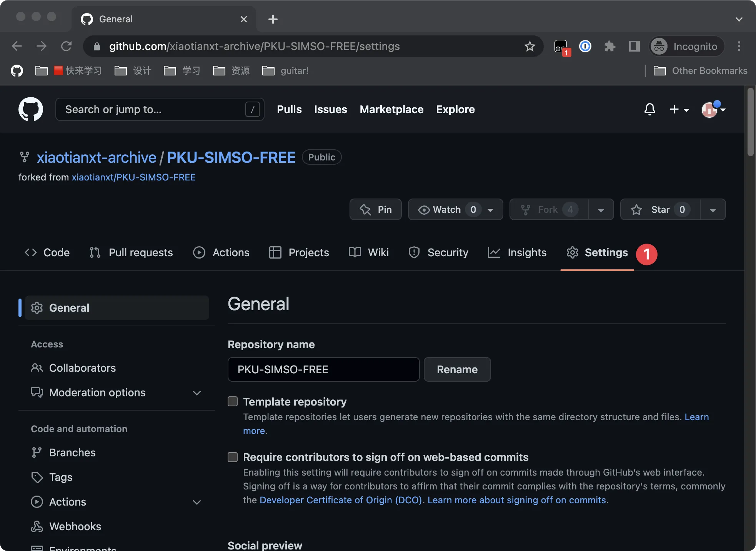Open Explore in the header

[x=455, y=109]
